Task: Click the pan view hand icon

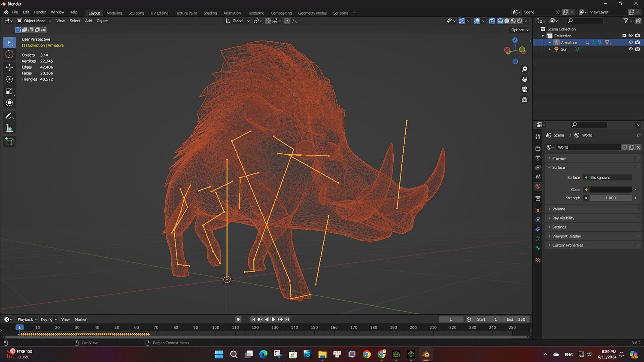Action: pos(524,79)
